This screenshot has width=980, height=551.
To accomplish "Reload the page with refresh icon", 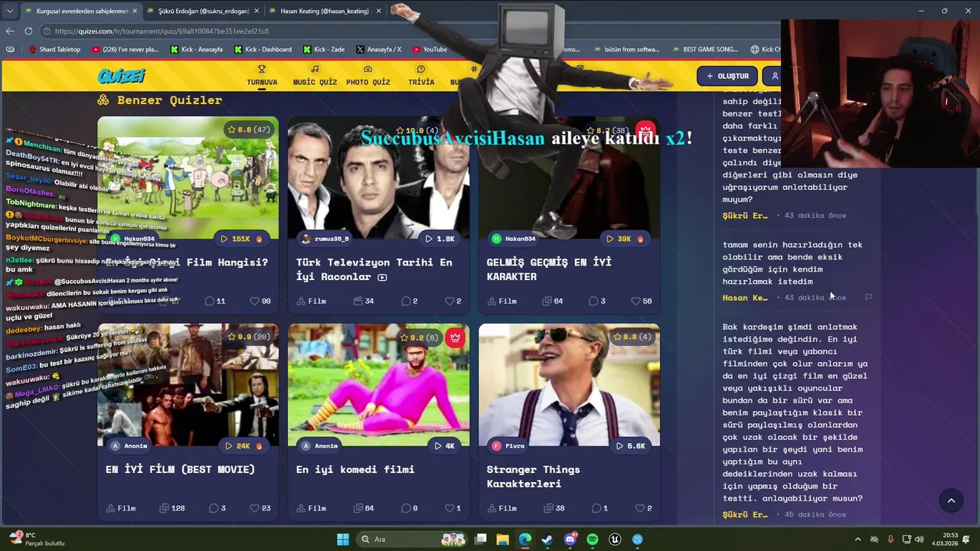I will click(x=28, y=31).
